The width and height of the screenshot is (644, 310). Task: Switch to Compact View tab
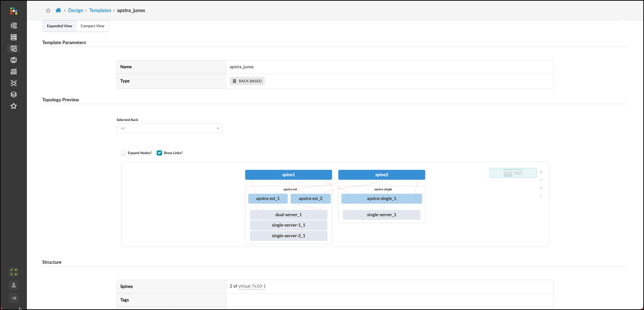(92, 26)
